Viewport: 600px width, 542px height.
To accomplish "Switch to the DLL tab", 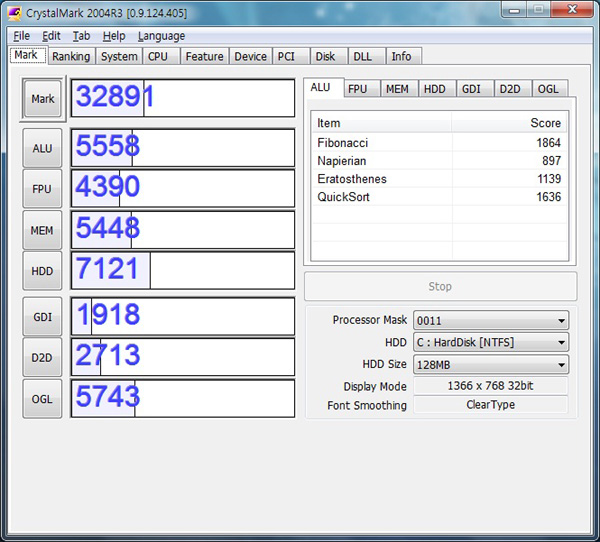I will tap(367, 56).
